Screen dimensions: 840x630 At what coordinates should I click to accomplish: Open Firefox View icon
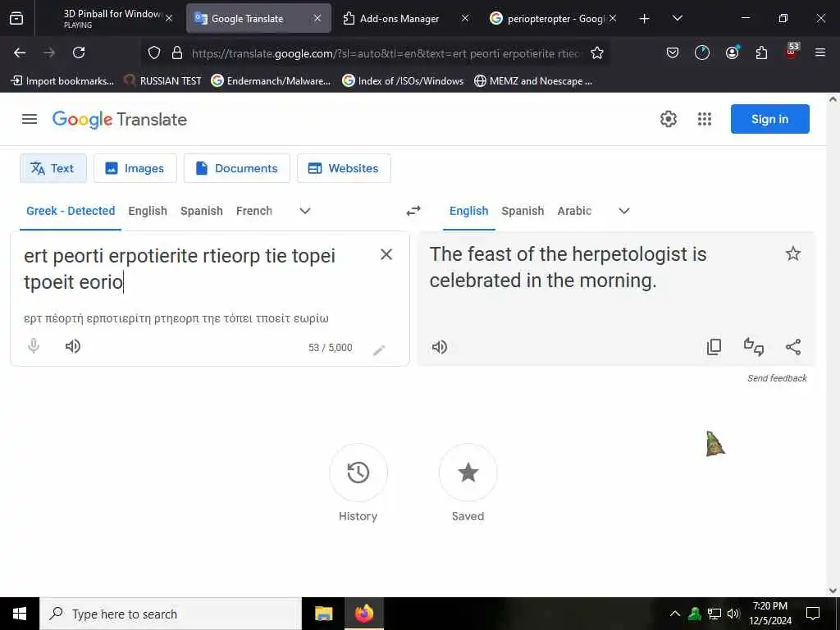[x=16, y=19]
